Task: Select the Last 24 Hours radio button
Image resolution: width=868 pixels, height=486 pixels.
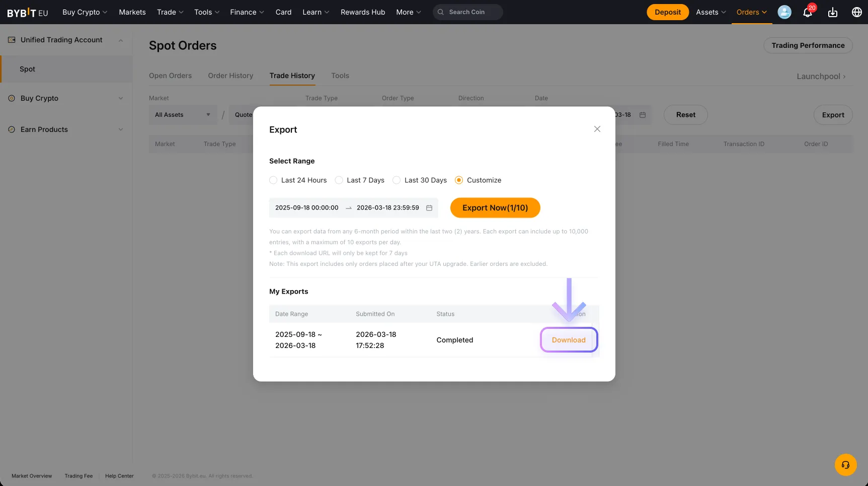Action: (273, 180)
